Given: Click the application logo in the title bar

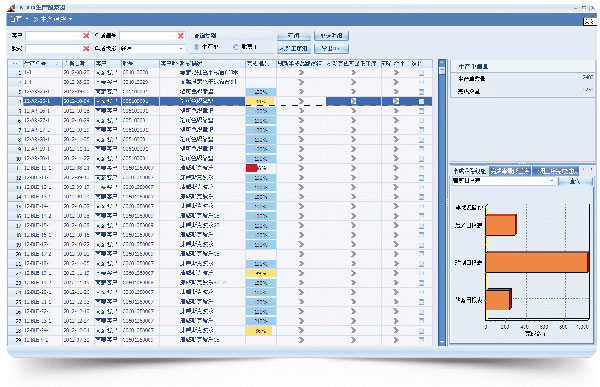Looking at the screenshot, I should [11, 8].
